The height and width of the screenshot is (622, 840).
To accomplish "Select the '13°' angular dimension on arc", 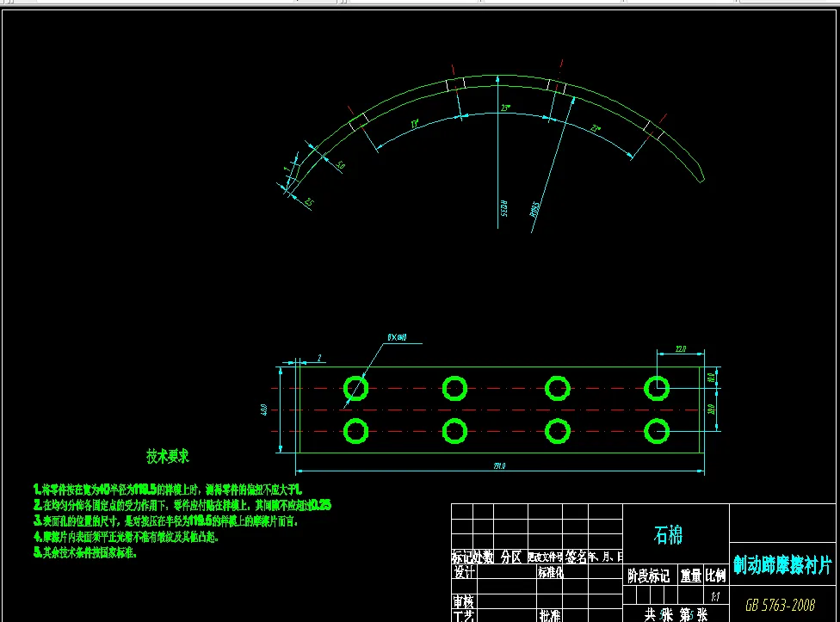I will point(415,124).
